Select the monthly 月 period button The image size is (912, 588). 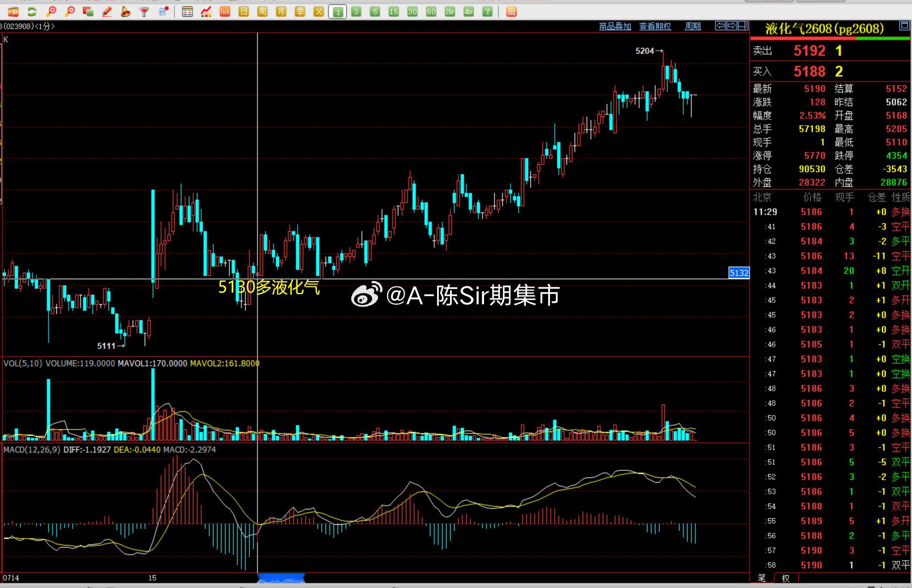281,12
